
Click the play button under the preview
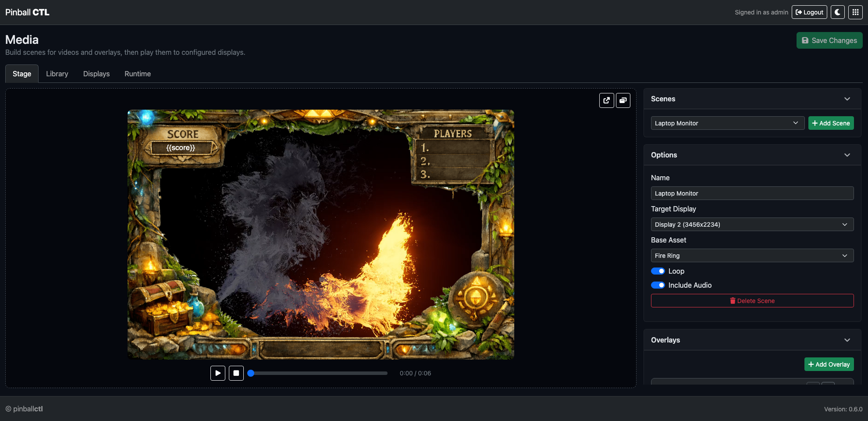(x=218, y=373)
